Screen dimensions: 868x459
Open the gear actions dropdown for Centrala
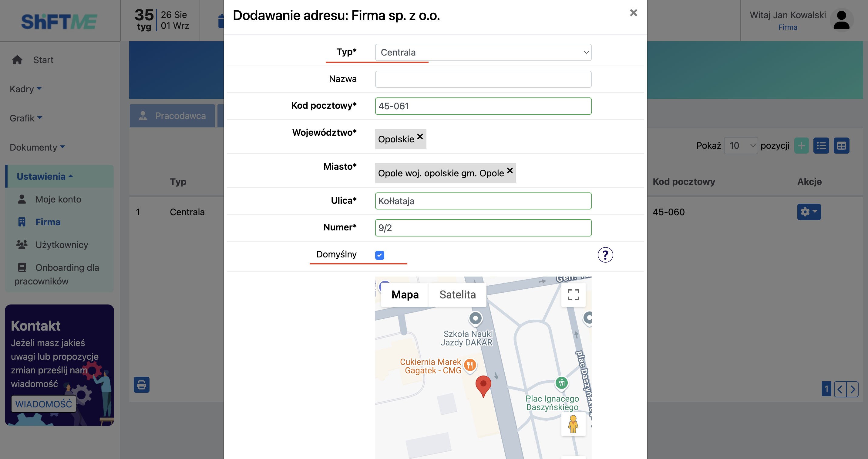pyautogui.click(x=809, y=212)
